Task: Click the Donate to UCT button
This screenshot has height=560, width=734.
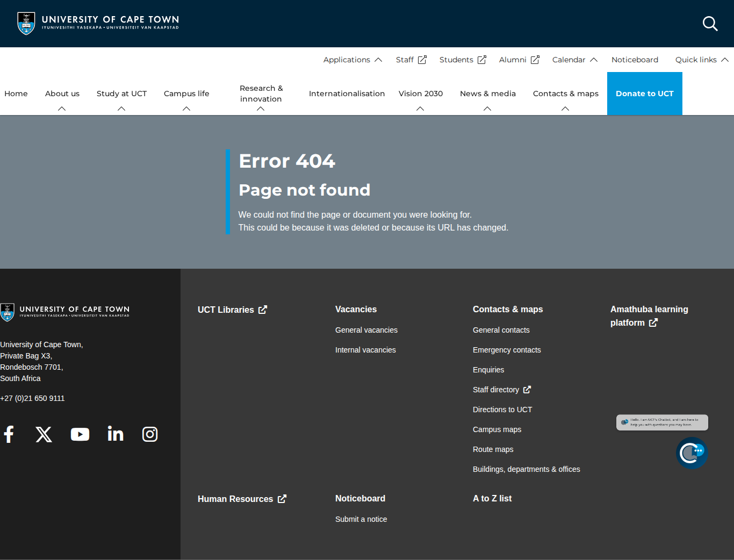Action: click(x=645, y=94)
